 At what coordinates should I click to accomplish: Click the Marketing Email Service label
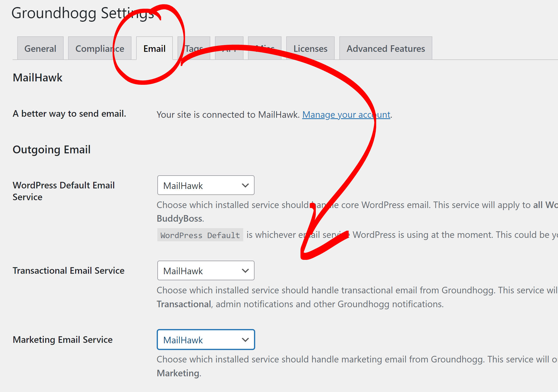point(63,340)
